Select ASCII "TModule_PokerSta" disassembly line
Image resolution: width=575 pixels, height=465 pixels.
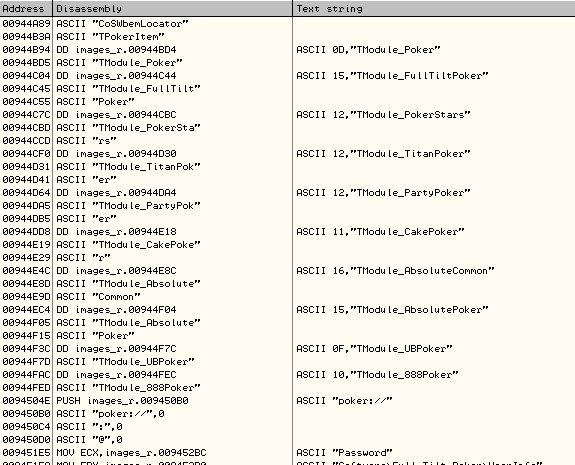click(128, 128)
